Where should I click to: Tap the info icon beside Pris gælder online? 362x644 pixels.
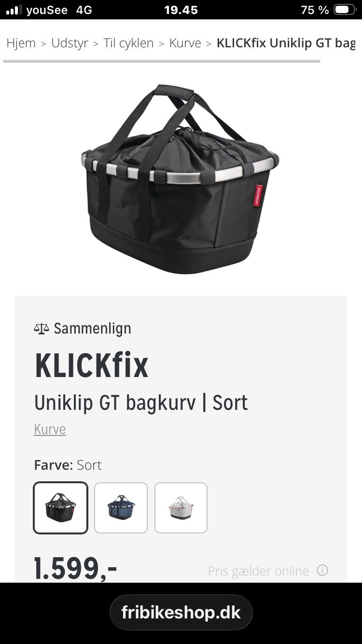pos(322,570)
